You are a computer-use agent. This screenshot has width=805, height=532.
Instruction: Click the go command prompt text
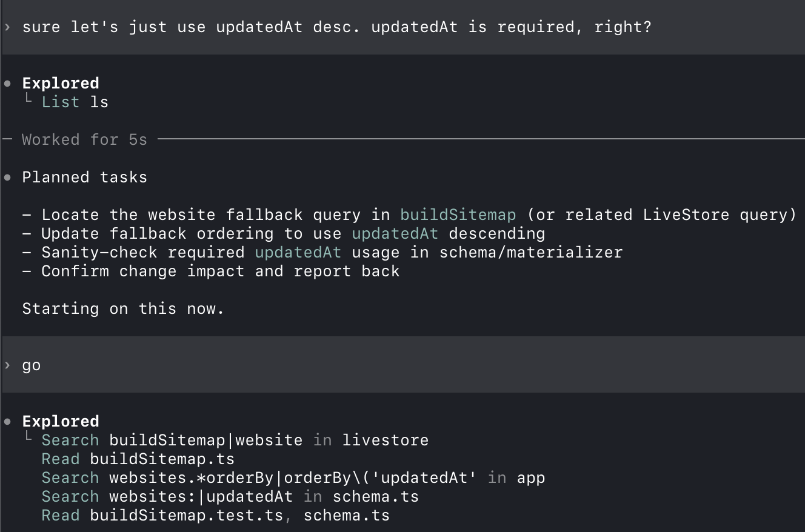[30, 365]
